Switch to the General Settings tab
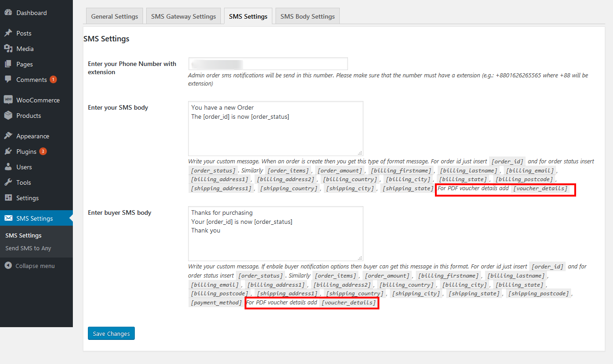Image resolution: width=613 pixels, height=364 pixels. click(114, 16)
